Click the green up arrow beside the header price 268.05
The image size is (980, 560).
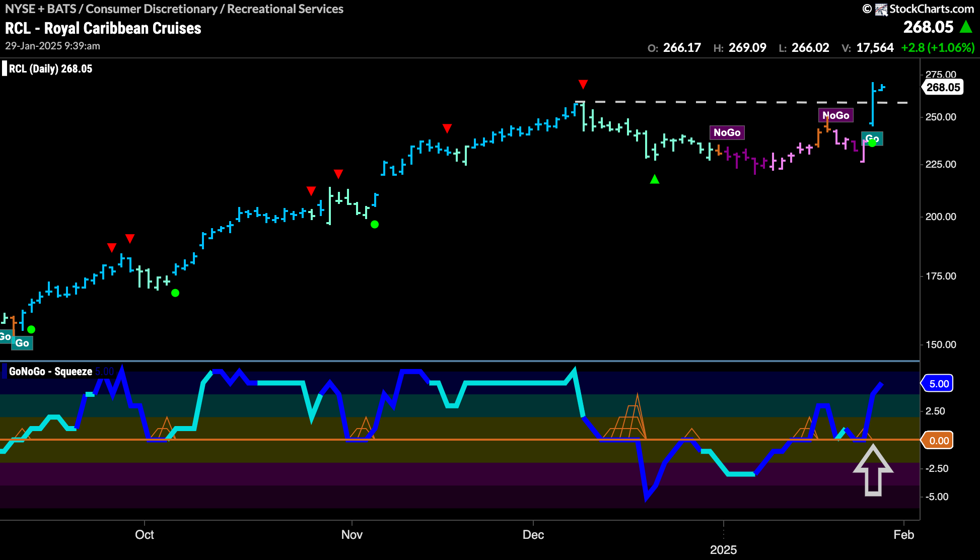966,27
